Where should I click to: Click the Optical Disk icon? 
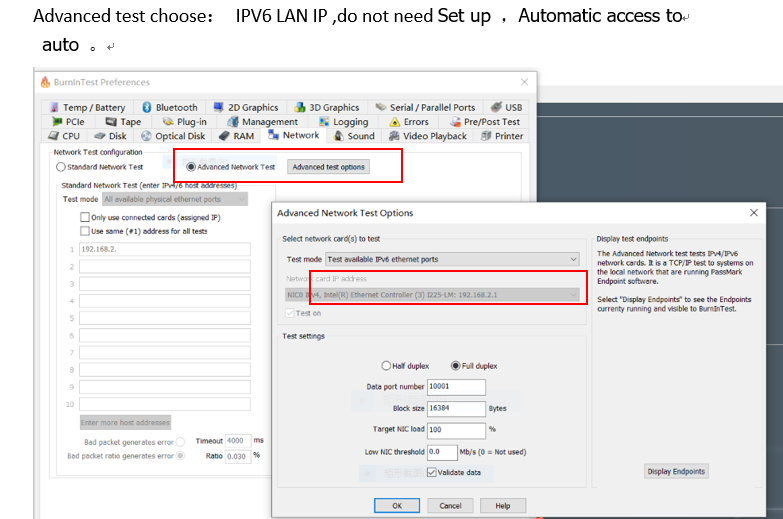pos(146,136)
